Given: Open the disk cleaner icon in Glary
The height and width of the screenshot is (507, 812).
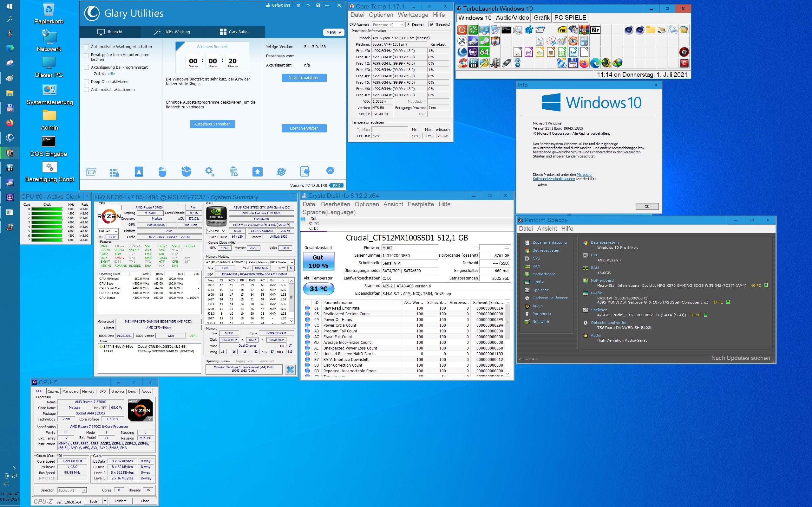Looking at the screenshot, I should coord(139,172).
